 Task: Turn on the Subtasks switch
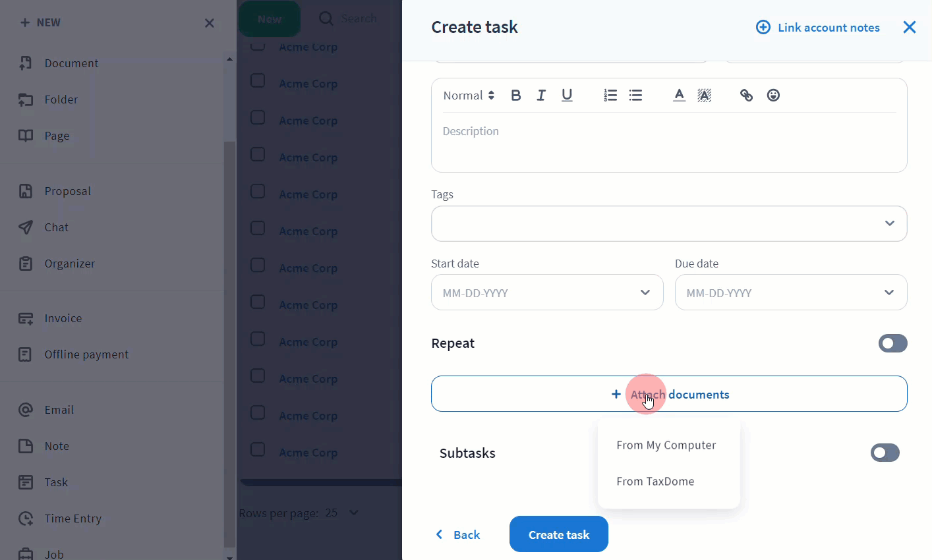[885, 453]
